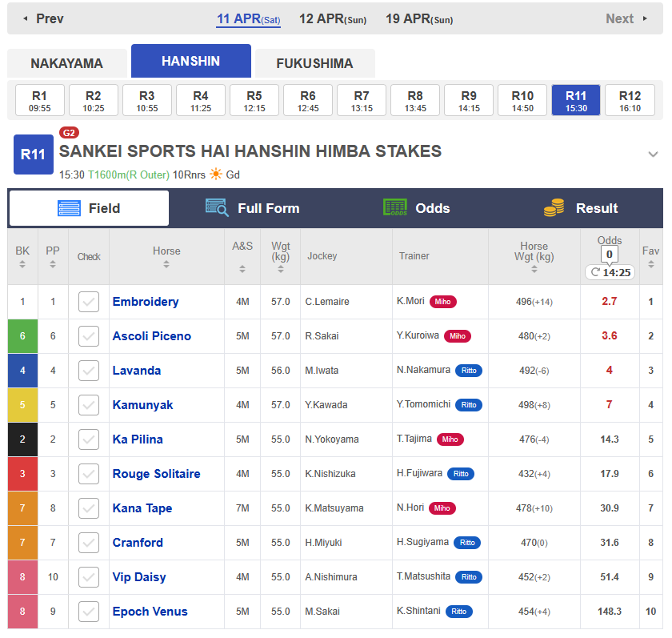Viewport: 672px width, 638px height.
Task: Open horse Embroidery's profile
Action: tap(146, 302)
